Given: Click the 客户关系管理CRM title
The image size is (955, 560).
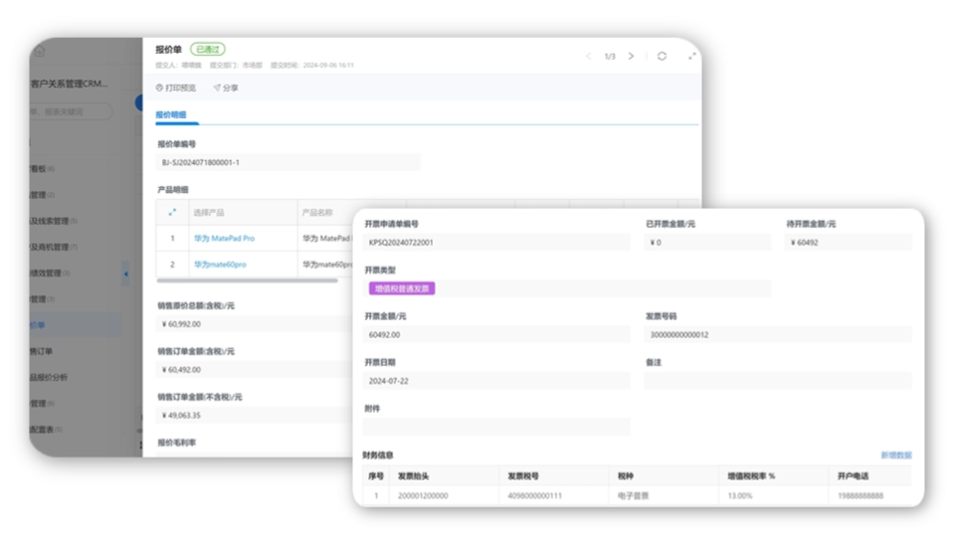Looking at the screenshot, I should click(69, 84).
